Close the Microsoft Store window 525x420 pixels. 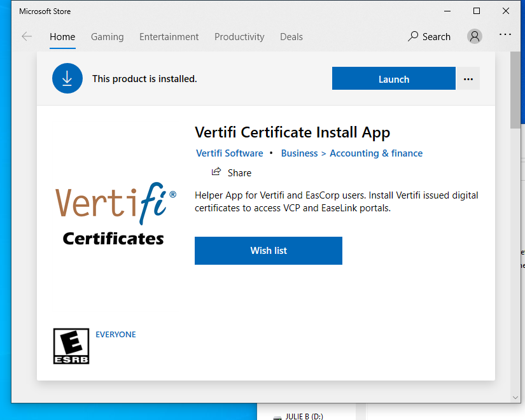506,11
